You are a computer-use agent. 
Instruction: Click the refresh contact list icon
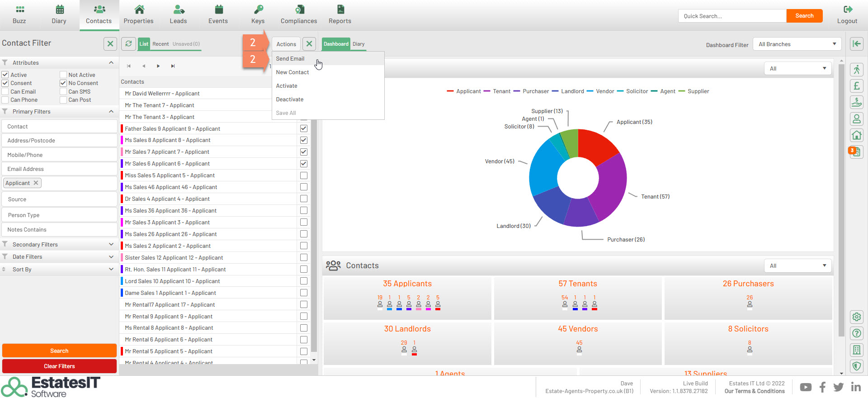pos(129,44)
